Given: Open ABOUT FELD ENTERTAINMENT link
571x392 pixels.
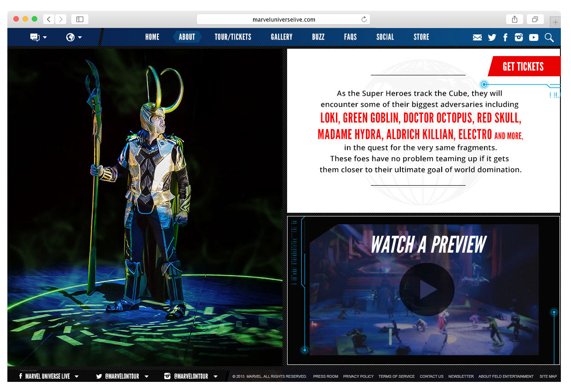Looking at the screenshot, I should click(x=506, y=376).
